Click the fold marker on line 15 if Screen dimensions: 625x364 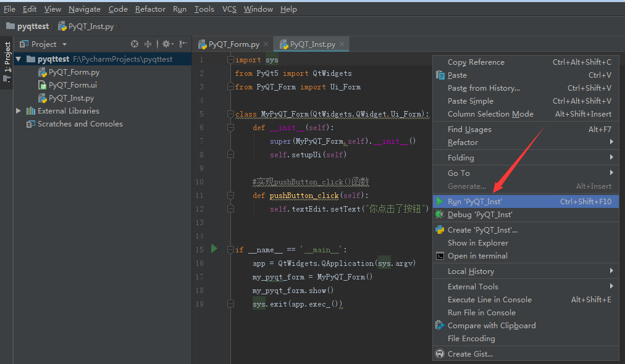point(230,250)
